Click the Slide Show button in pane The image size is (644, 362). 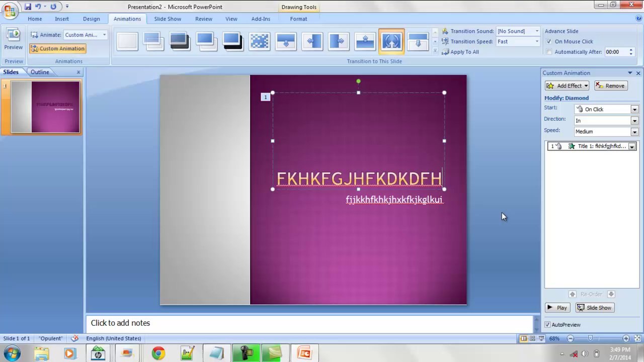(x=595, y=308)
